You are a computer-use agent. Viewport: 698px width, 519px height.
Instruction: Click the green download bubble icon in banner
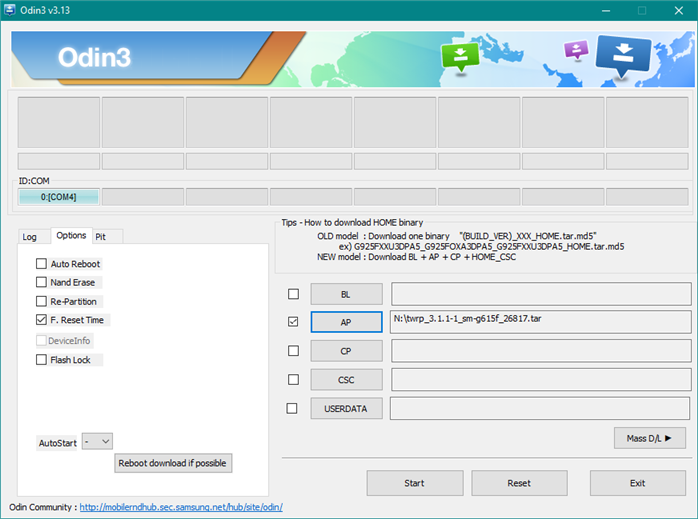point(460,57)
